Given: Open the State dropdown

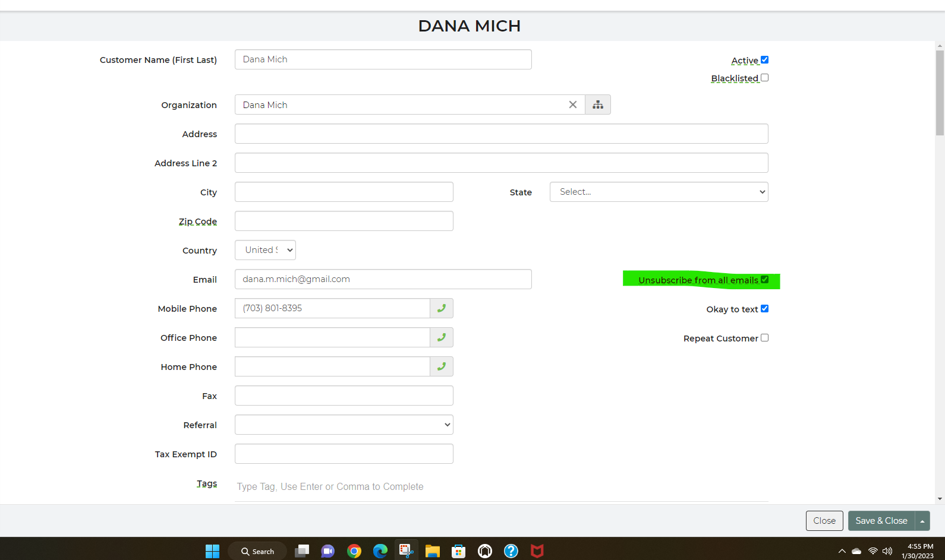Looking at the screenshot, I should (x=659, y=192).
